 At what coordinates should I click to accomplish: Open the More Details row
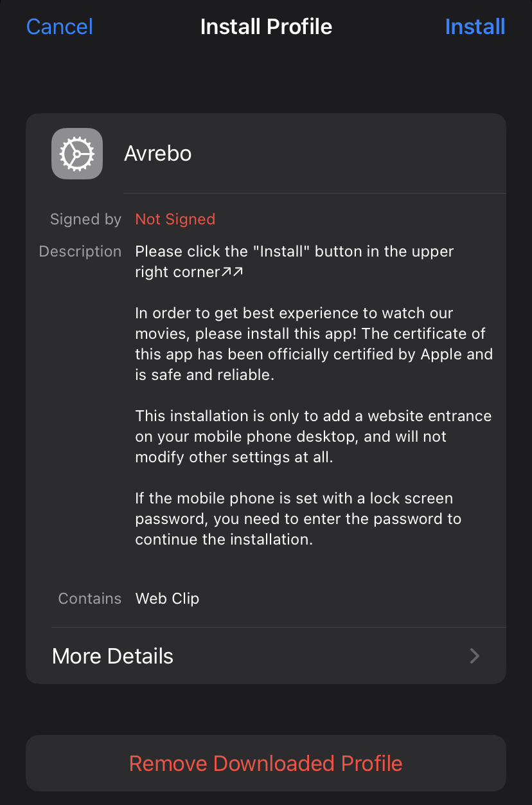tap(266, 656)
